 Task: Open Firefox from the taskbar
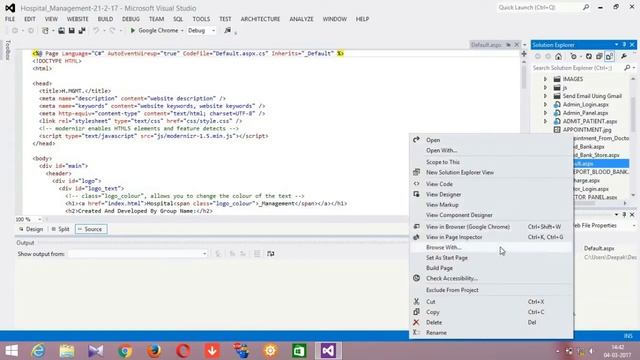(154, 351)
